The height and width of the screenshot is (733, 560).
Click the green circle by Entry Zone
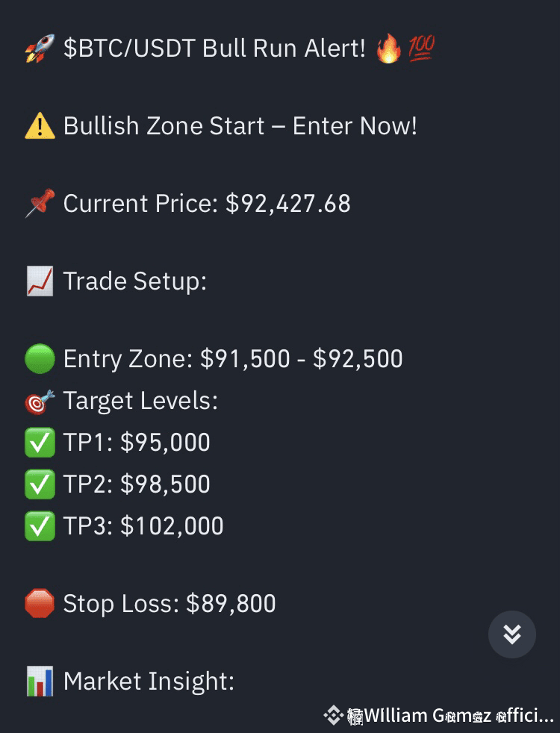click(40, 359)
